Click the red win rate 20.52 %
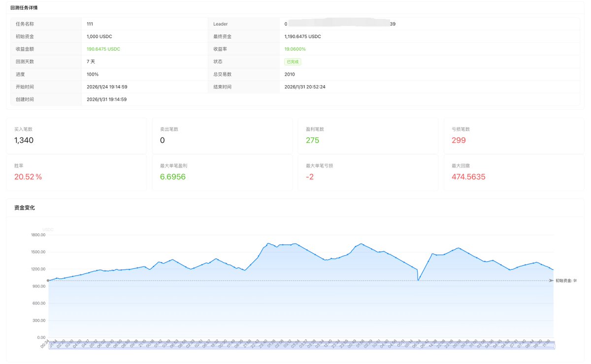The width and height of the screenshot is (591, 364). click(x=28, y=177)
